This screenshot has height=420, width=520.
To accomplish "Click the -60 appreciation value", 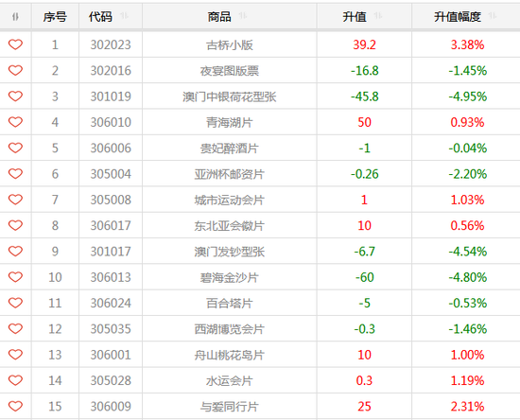I will [x=364, y=277].
